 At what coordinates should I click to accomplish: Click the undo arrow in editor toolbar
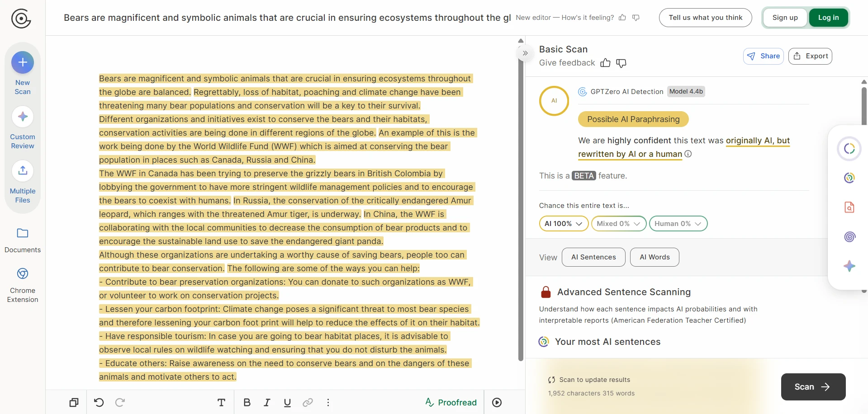coord(99,402)
